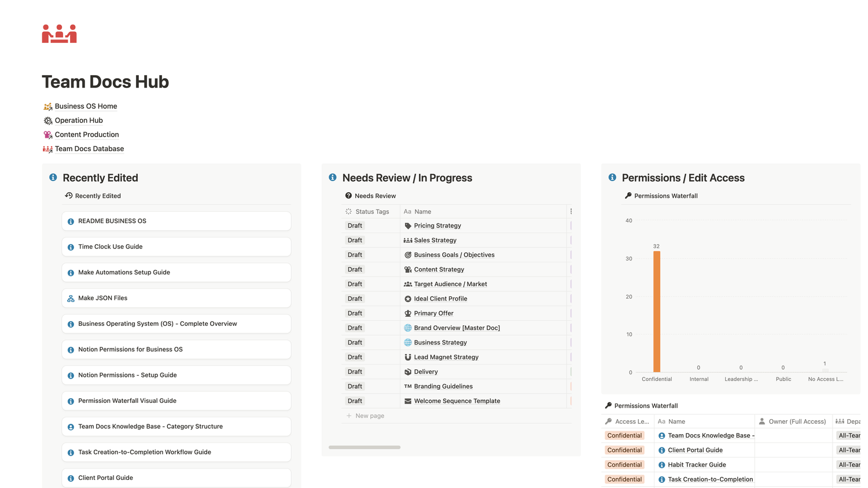868x488 pixels.
Task: Click the info icon beside Recently Edited heading
Action: (53, 178)
